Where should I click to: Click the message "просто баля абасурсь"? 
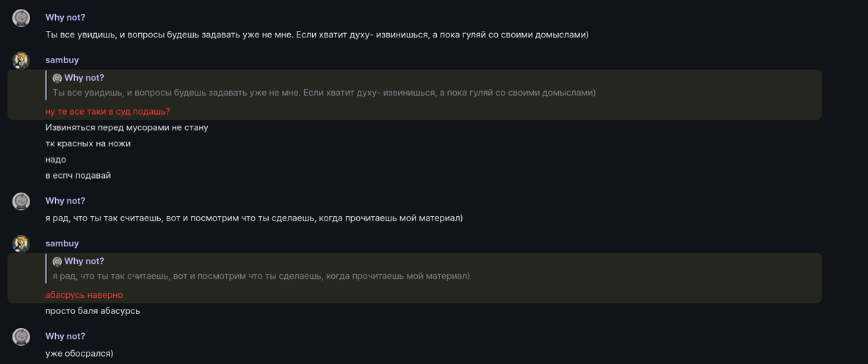click(93, 311)
